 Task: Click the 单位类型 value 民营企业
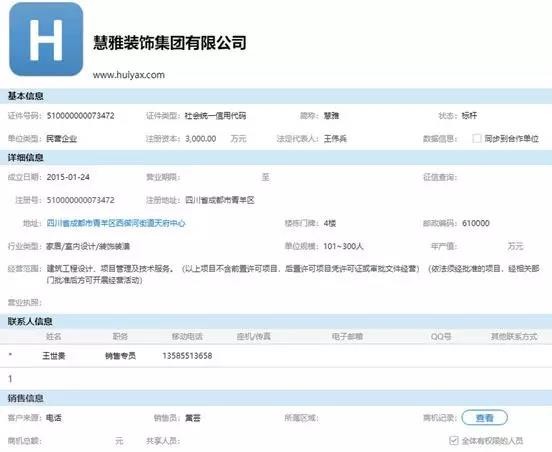[x=62, y=139]
